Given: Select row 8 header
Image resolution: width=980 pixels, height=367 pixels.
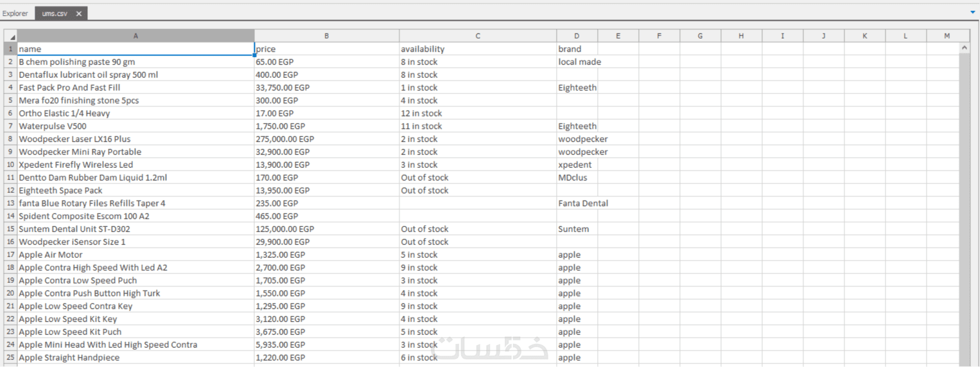Looking at the screenshot, I should point(10,139).
